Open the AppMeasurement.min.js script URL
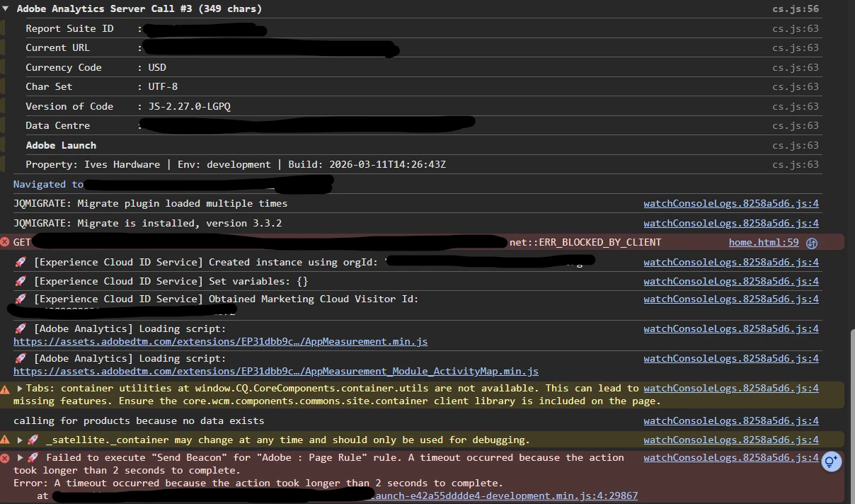 (221, 341)
